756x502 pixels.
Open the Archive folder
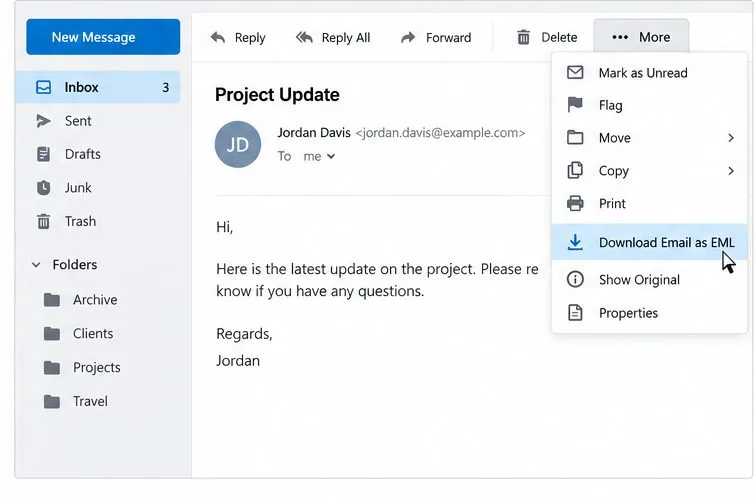tap(98, 300)
